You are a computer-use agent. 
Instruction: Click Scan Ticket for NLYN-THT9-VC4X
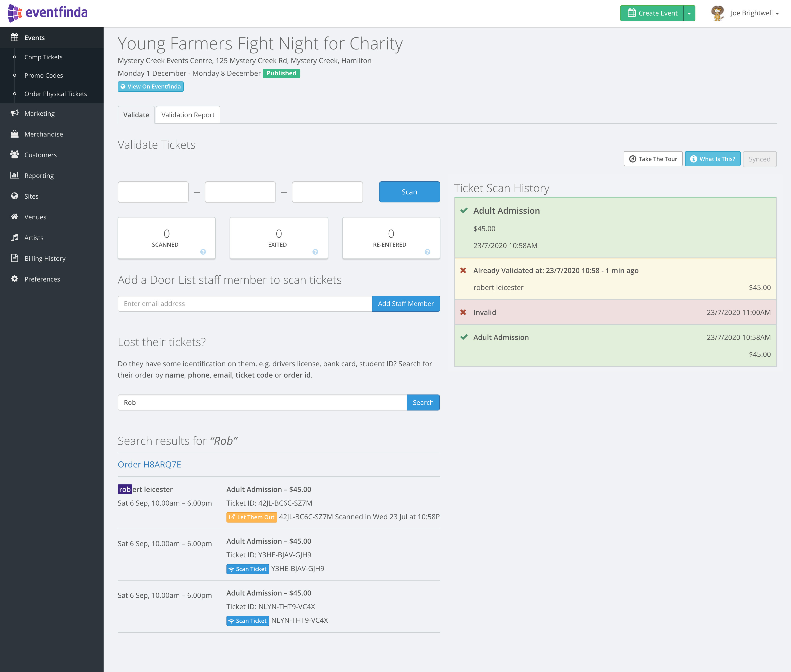248,621
